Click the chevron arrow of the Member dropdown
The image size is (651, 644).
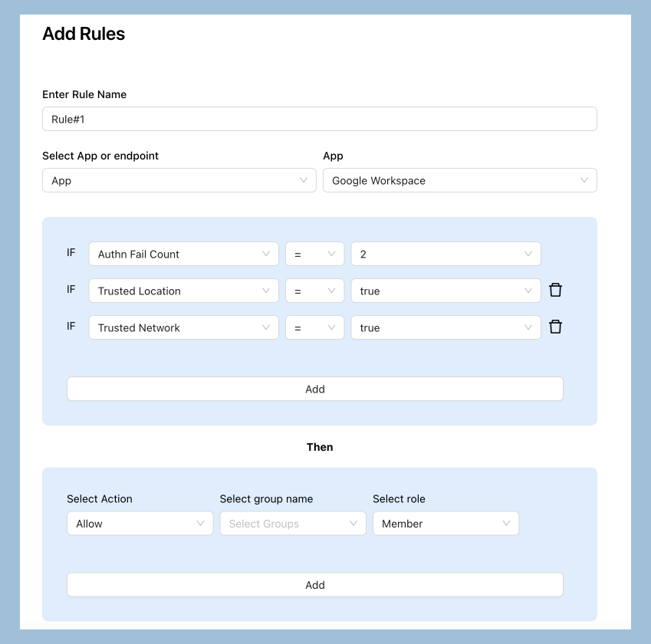[x=507, y=524]
